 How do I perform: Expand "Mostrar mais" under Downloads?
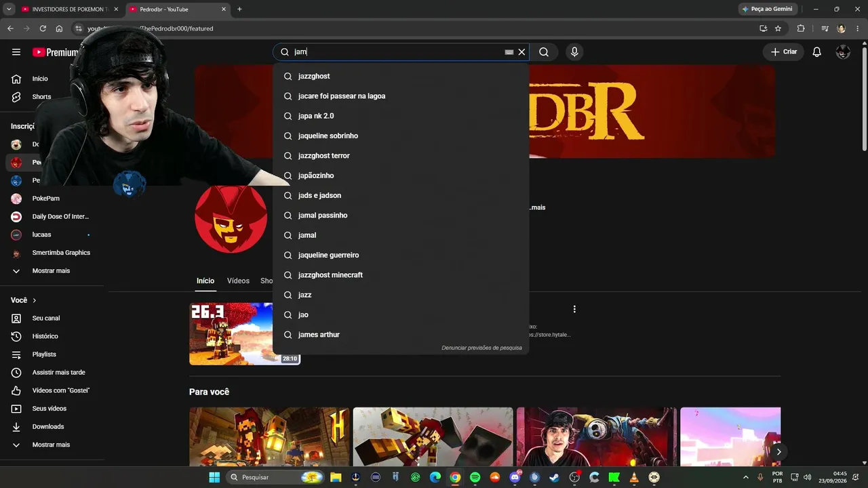coord(52,445)
